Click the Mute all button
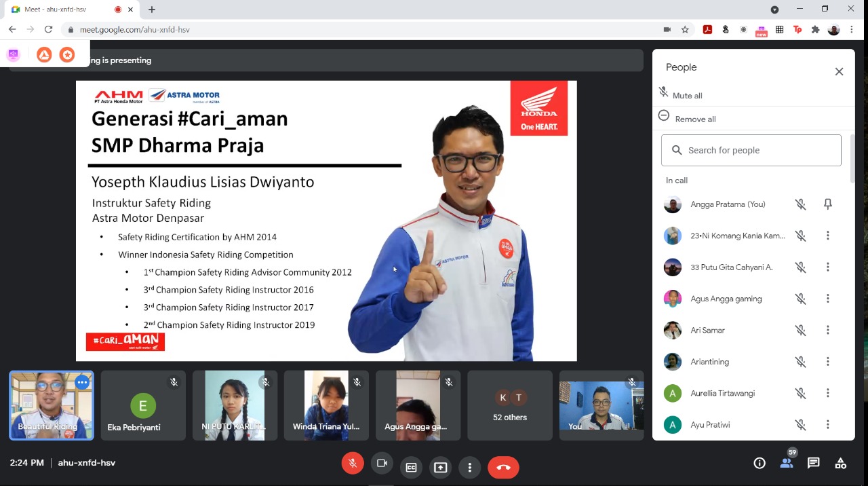This screenshot has width=868, height=486. 681,94
